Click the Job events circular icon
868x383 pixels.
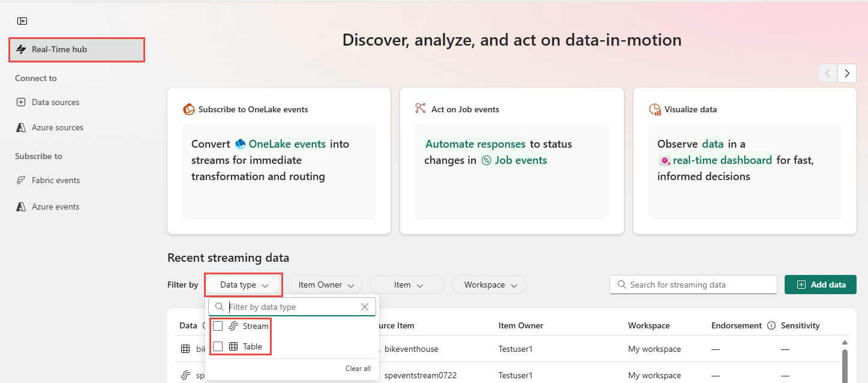486,160
